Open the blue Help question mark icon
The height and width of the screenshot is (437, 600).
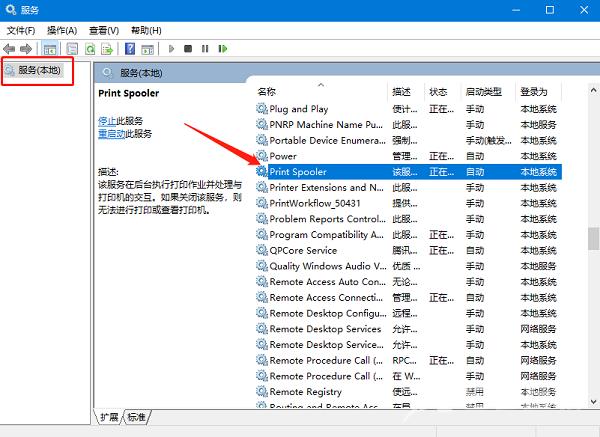[x=130, y=49]
